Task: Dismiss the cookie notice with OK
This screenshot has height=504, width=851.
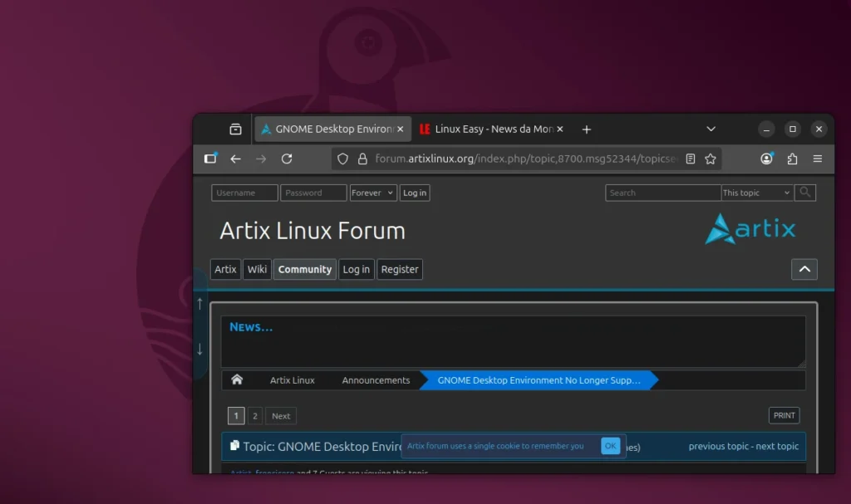Action: tap(611, 445)
